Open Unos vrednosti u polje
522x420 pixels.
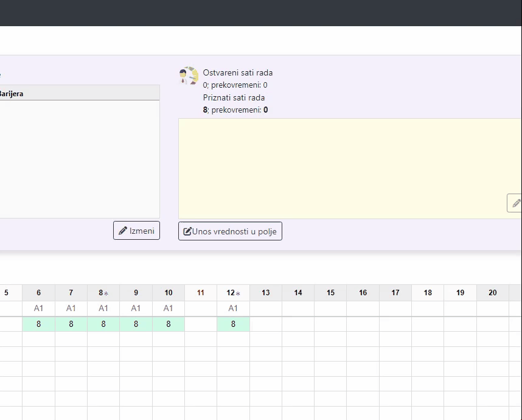[230, 231]
